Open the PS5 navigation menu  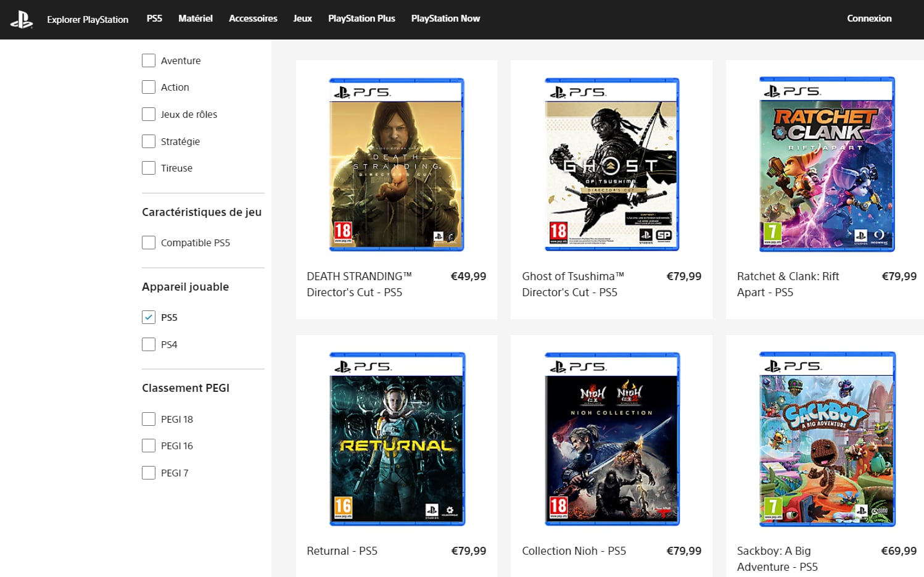click(x=154, y=19)
